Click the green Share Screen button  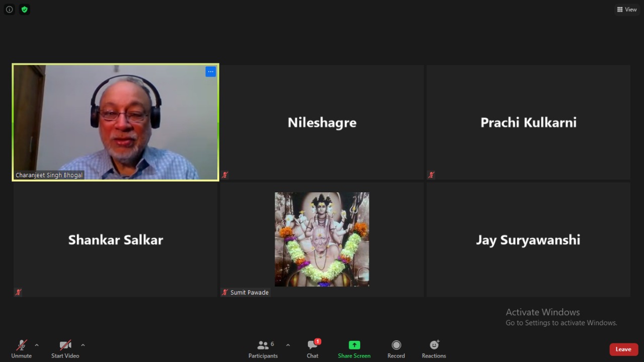(354, 349)
